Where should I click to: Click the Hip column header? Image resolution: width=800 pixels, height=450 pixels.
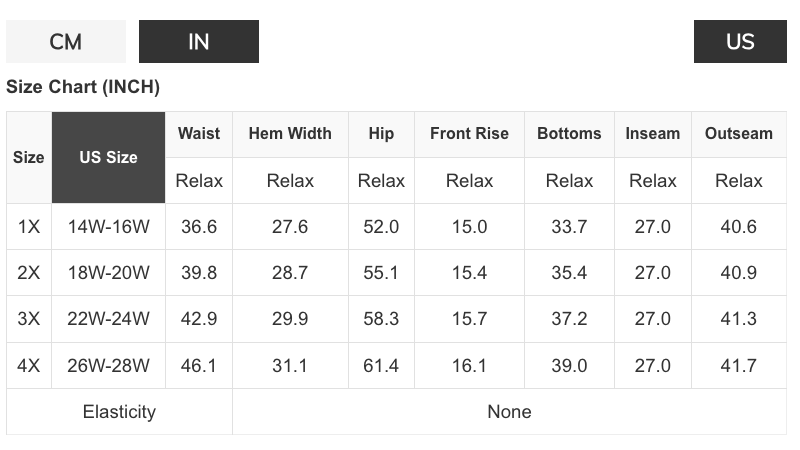pos(381,134)
